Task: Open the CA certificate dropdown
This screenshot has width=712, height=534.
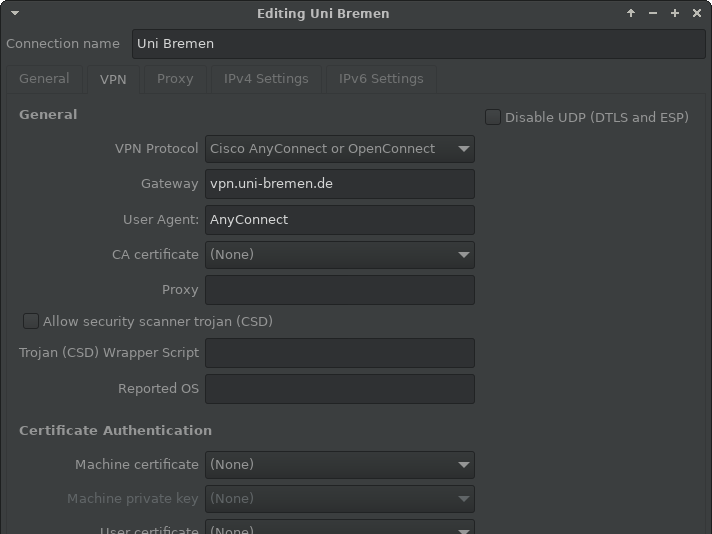Action: point(339,255)
